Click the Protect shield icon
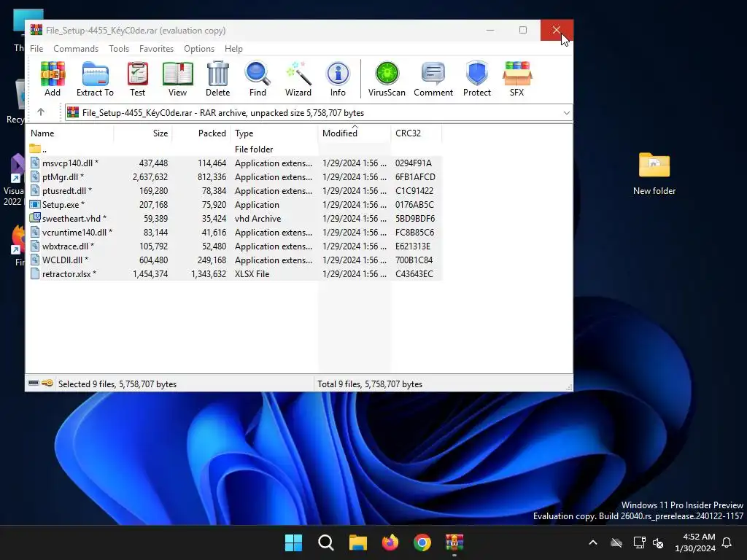747x560 pixels. point(477,79)
